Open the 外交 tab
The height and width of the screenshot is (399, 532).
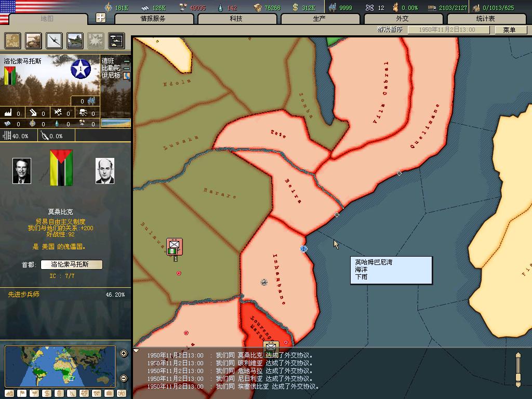point(403,19)
